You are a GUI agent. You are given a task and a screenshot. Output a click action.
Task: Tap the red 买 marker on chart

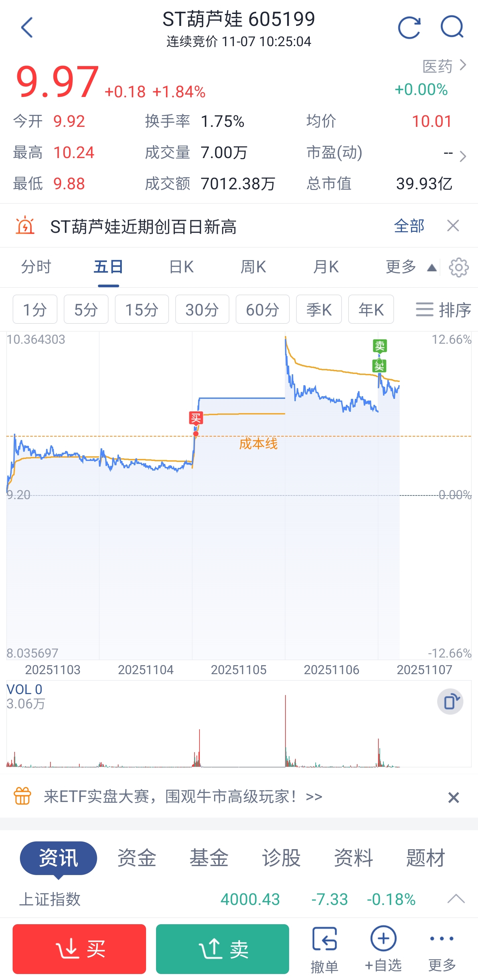pos(196,418)
